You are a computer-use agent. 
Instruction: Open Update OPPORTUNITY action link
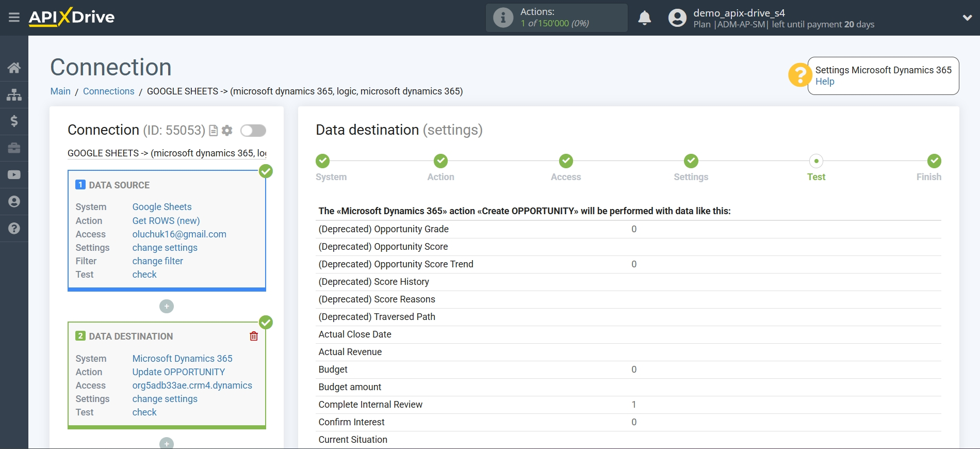[179, 372]
